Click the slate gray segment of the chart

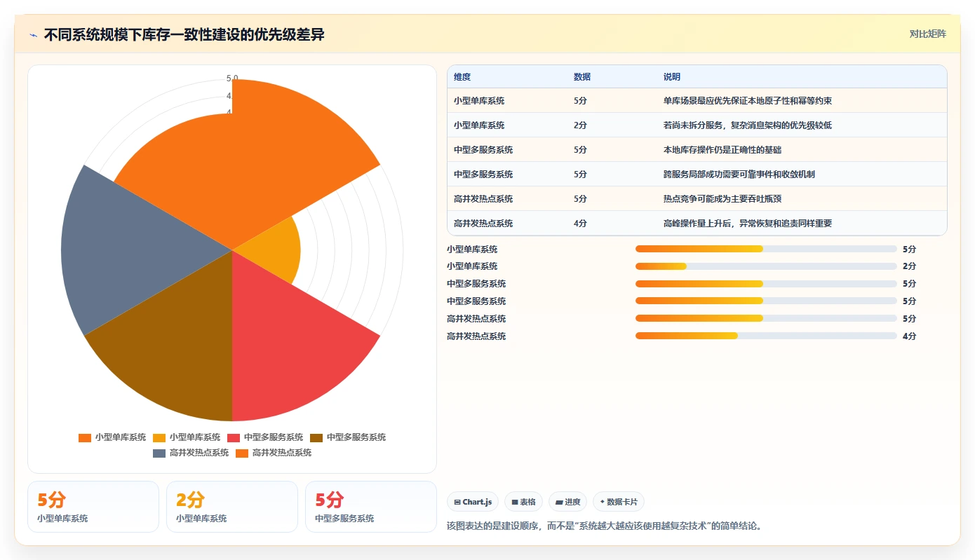126,249
